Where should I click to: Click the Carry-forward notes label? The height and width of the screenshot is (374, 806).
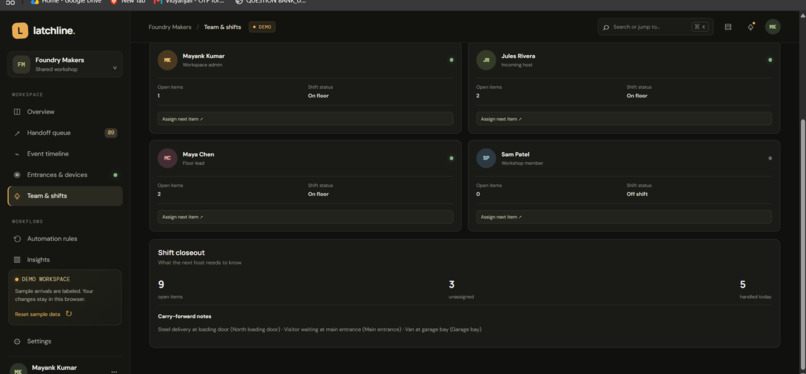click(x=184, y=316)
